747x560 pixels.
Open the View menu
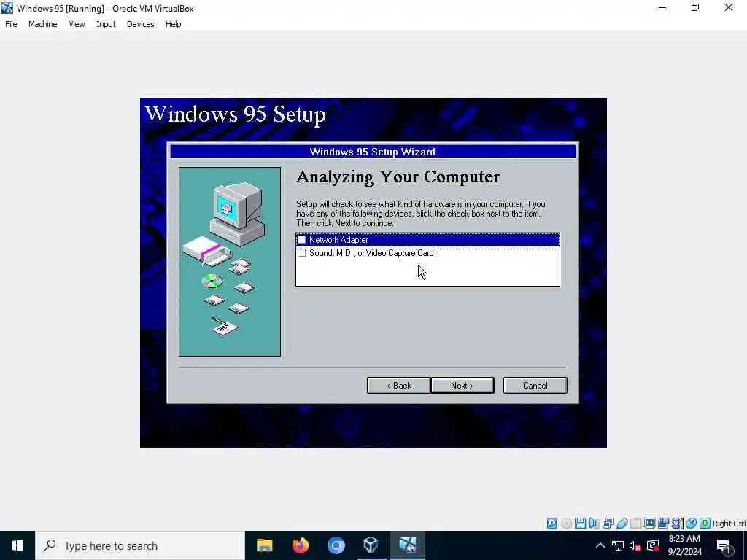click(77, 24)
